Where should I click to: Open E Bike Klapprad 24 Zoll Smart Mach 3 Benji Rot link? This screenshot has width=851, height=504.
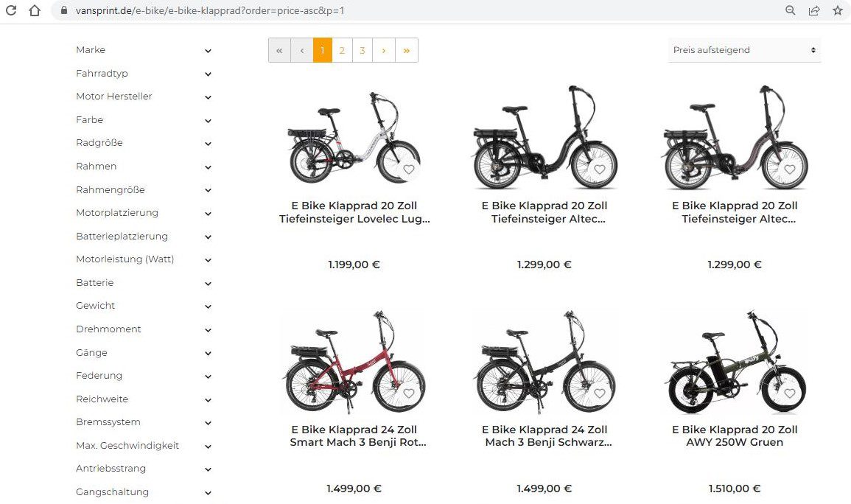[357, 435]
